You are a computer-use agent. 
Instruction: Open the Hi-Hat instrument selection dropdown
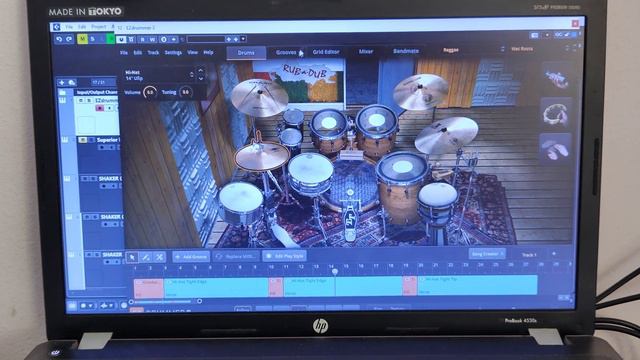coord(191,75)
